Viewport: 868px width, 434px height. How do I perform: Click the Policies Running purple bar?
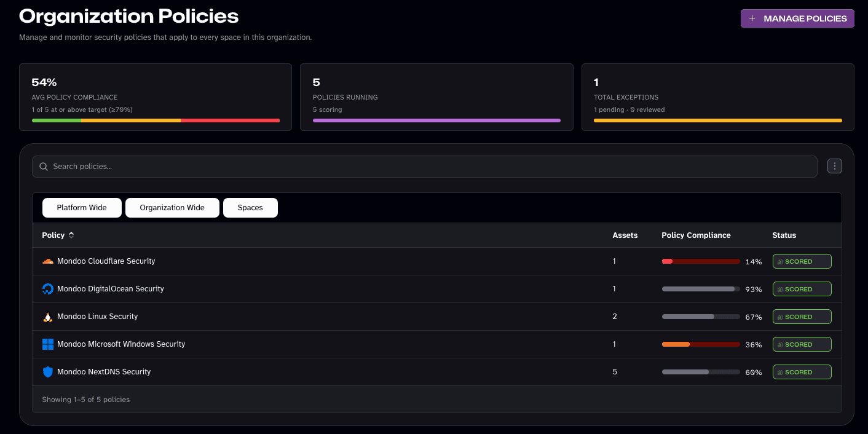[436, 120]
